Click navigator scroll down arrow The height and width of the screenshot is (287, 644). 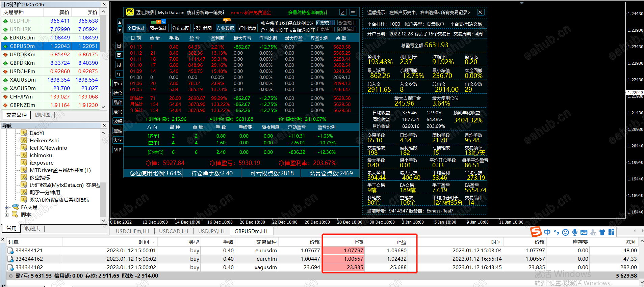point(103,221)
